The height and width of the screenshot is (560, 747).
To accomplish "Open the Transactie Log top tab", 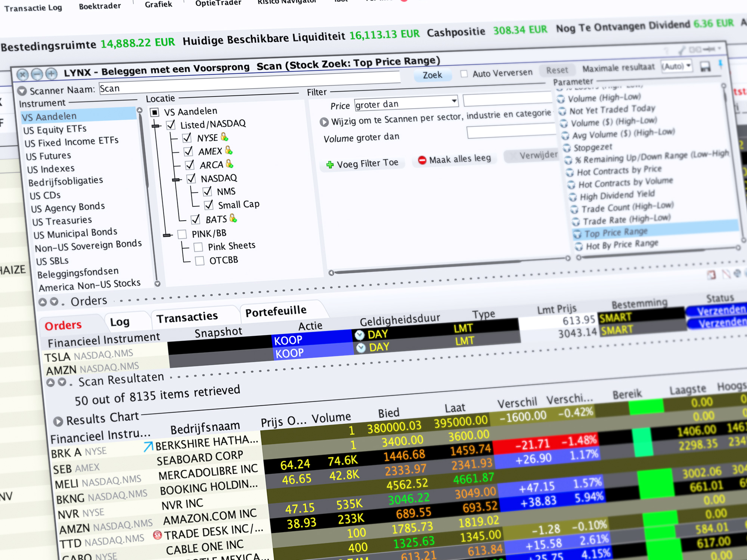I will 33,8.
